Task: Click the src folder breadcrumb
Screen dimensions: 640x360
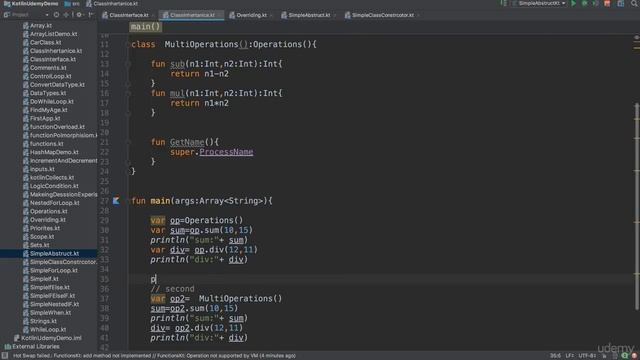Action: (x=72, y=4)
